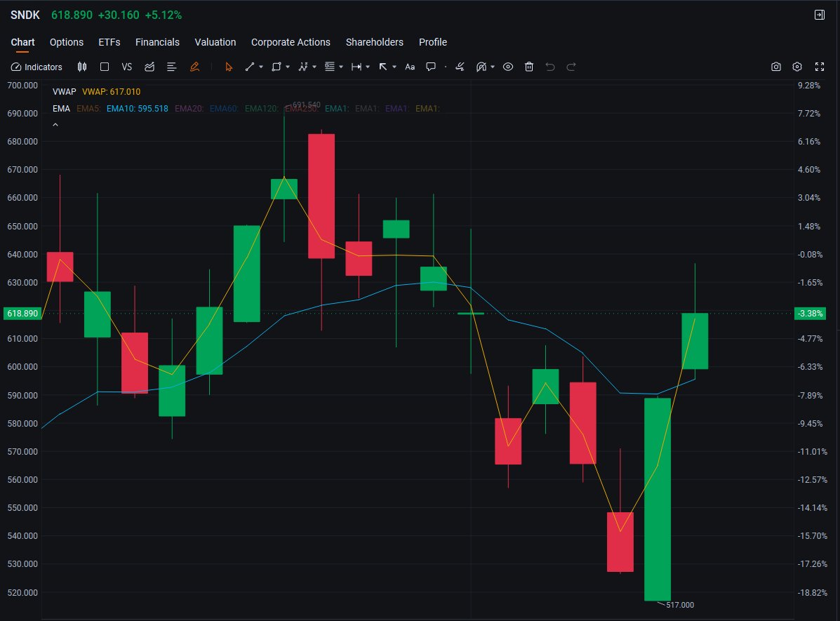This screenshot has height=621, width=840.
Task: Open the Indicators panel
Action: coord(36,67)
